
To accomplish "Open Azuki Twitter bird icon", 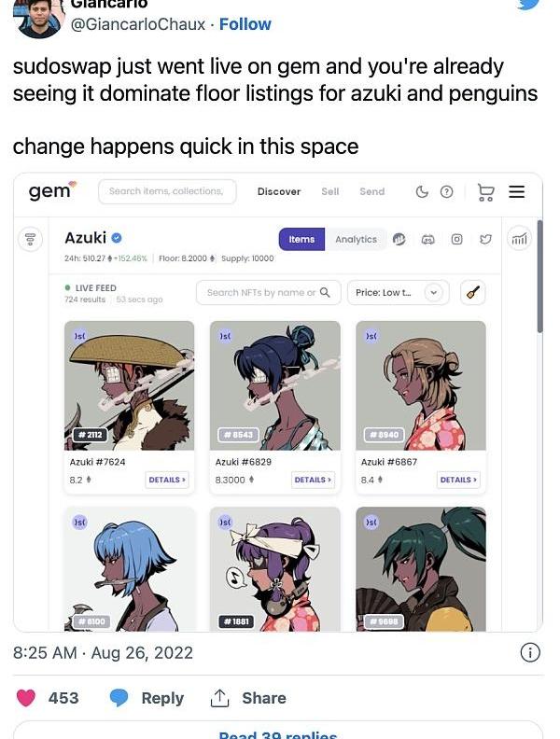I will 485,240.
